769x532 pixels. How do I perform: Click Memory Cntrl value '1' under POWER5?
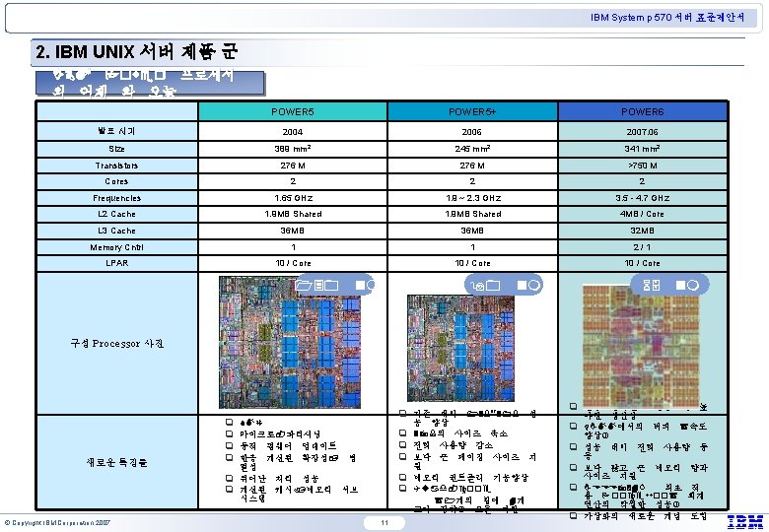point(293,247)
